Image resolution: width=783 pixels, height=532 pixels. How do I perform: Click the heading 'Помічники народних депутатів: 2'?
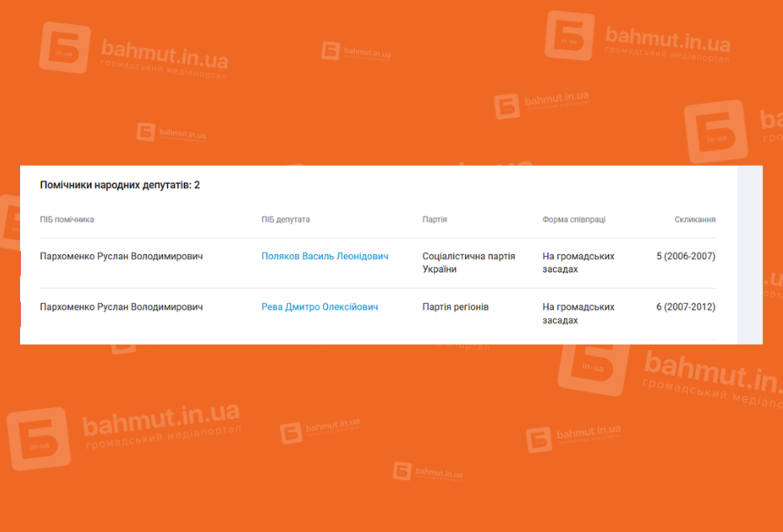pos(120,185)
